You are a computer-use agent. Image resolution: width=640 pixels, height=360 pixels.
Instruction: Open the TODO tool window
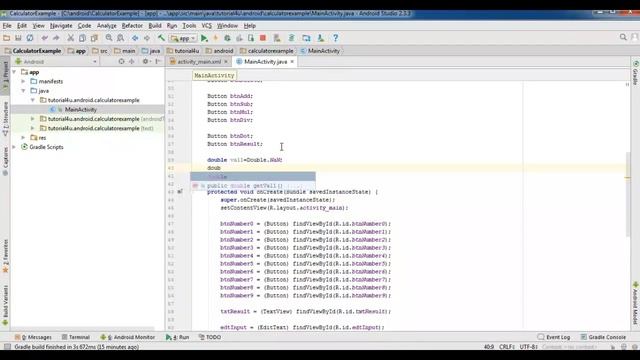tap(210, 337)
